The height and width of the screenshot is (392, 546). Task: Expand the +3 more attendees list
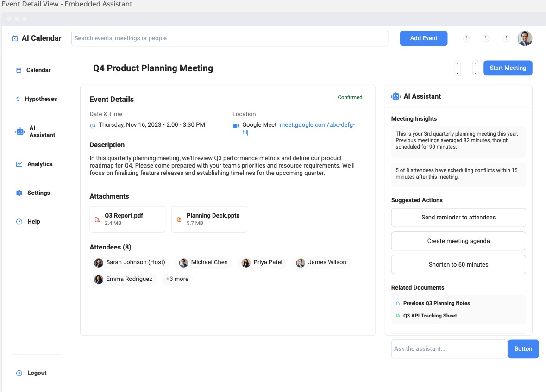(176, 279)
